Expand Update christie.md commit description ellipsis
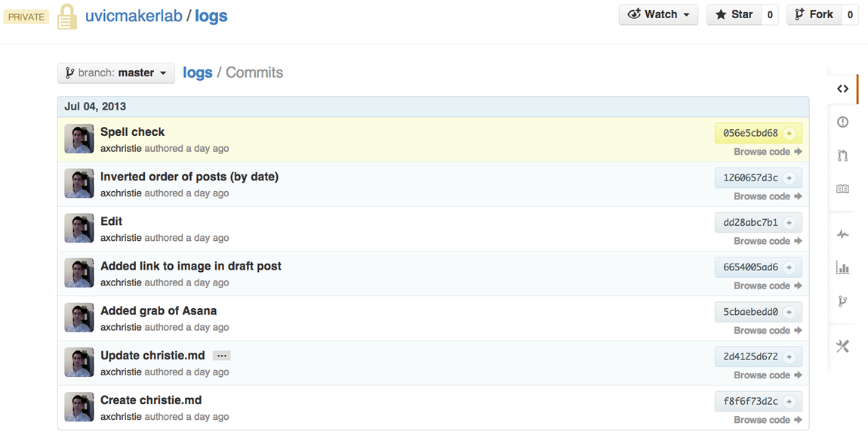This screenshot has width=868, height=438. coord(221,356)
